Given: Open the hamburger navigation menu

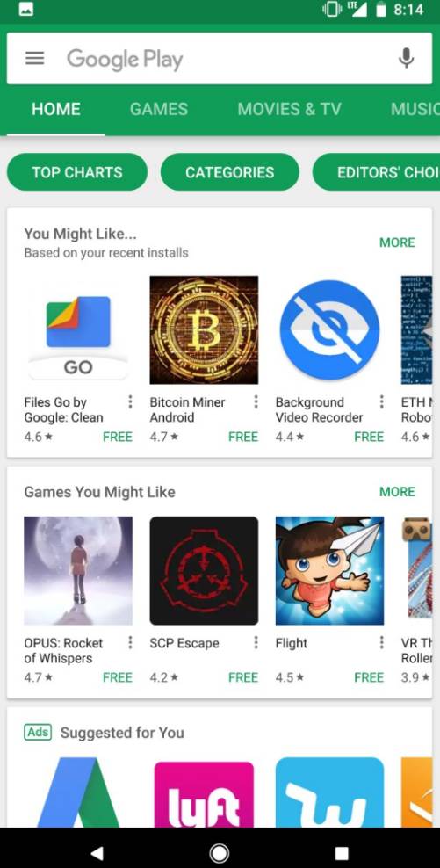Looking at the screenshot, I should tap(34, 58).
